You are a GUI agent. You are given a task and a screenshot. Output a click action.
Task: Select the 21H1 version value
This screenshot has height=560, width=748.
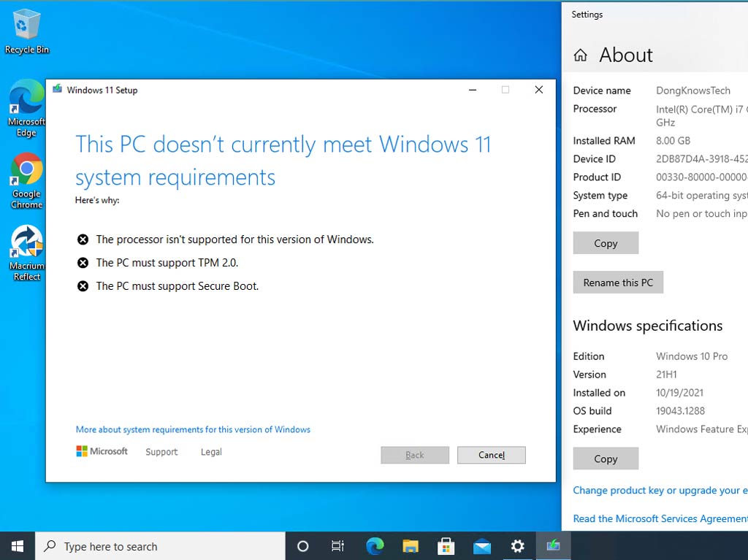666,375
